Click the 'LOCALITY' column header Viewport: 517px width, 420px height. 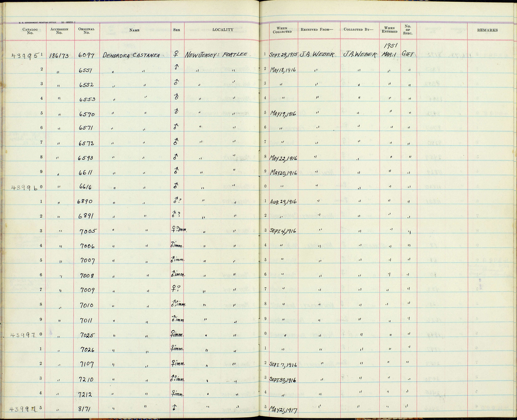point(223,30)
